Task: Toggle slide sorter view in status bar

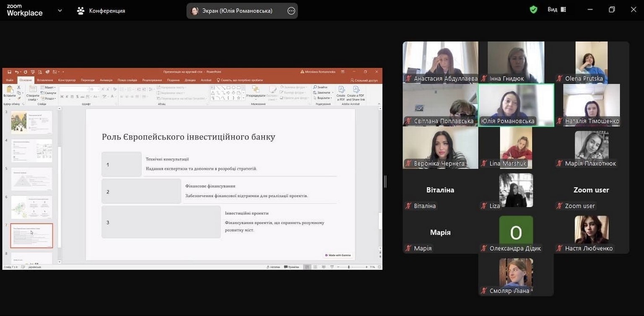Action: coord(315,267)
